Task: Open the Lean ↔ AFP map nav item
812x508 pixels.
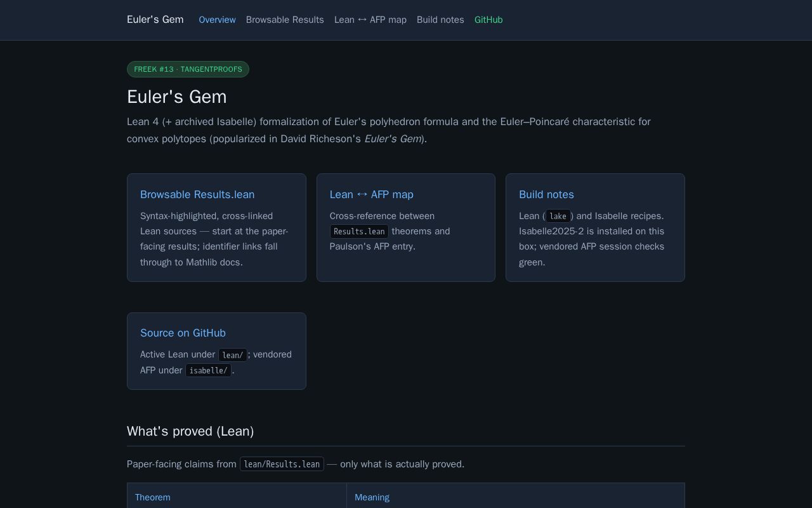Action: coord(370,20)
